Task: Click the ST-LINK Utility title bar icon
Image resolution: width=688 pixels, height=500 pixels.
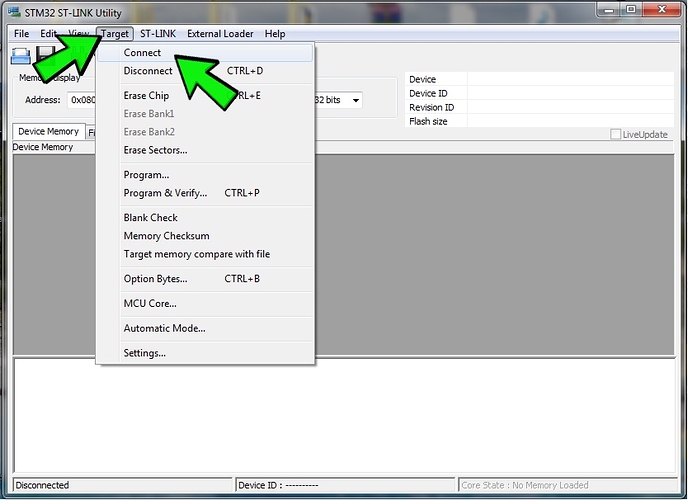Action: point(14,12)
